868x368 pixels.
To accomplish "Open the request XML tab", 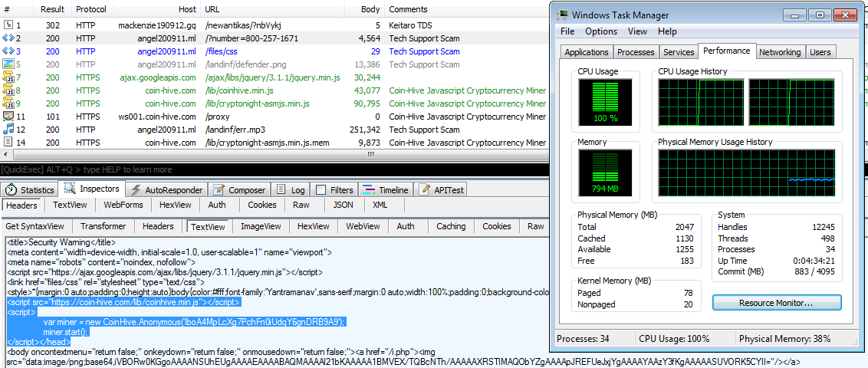I will [380, 205].
